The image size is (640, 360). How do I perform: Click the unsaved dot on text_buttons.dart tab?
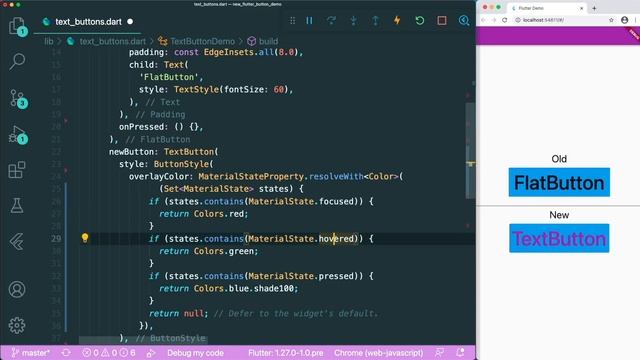point(130,22)
